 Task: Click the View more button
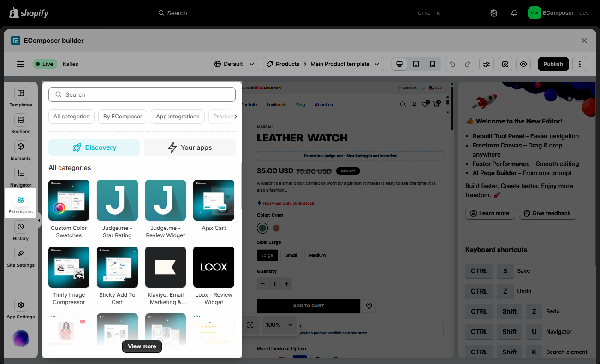pos(142,346)
